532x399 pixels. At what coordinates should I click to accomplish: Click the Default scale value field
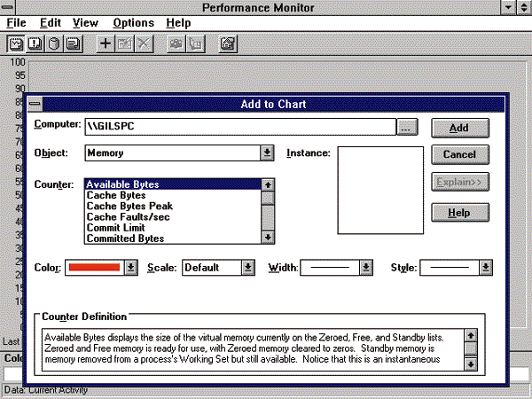tap(212, 268)
